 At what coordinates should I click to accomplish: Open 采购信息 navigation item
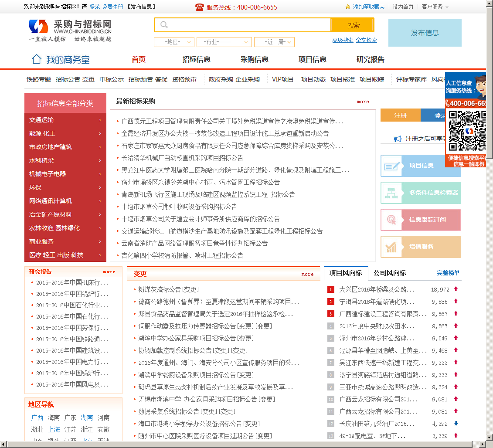255,59
